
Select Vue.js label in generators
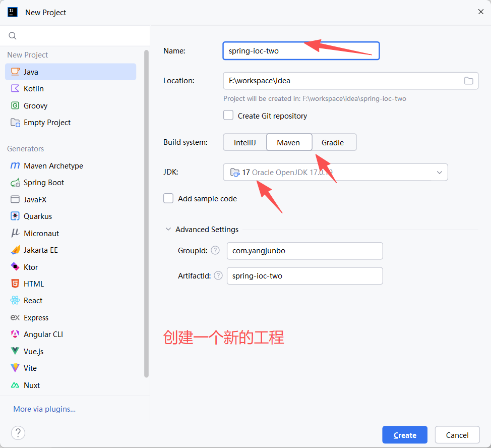(x=33, y=352)
